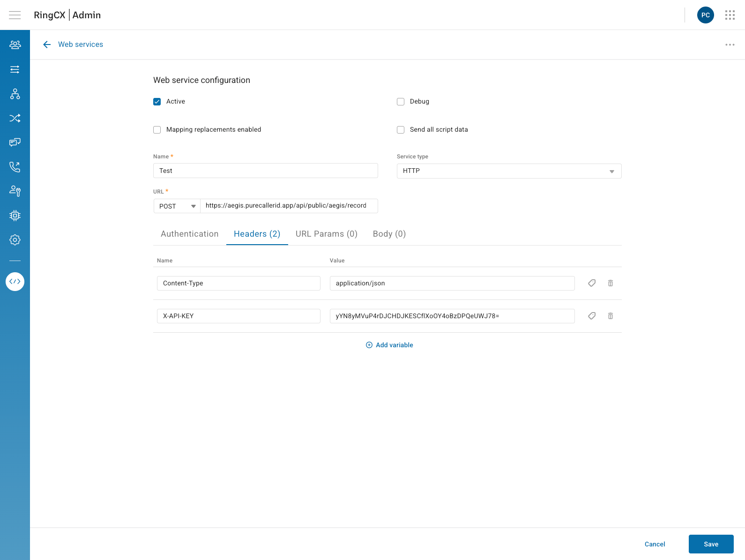This screenshot has width=745, height=560.
Task: Click the Cancel button
Action: pyautogui.click(x=655, y=544)
